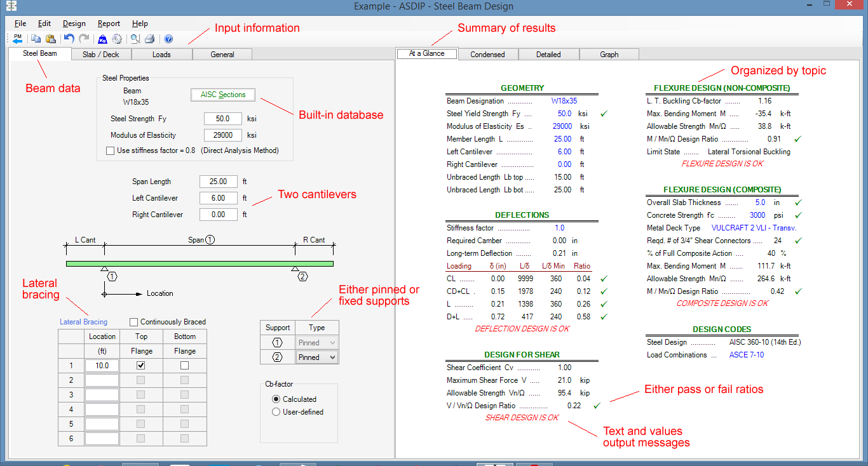868x466 pixels.
Task: Open units via the Kg weight icon
Action: [103, 39]
